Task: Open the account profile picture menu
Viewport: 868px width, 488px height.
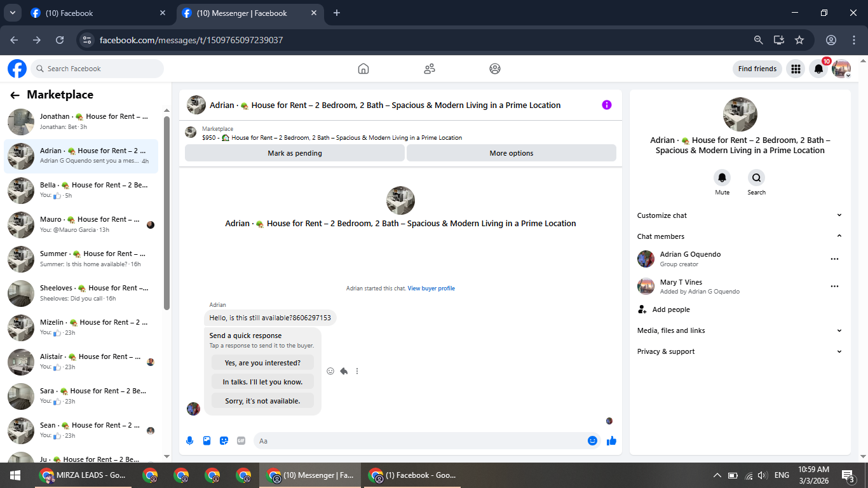Action: point(841,69)
